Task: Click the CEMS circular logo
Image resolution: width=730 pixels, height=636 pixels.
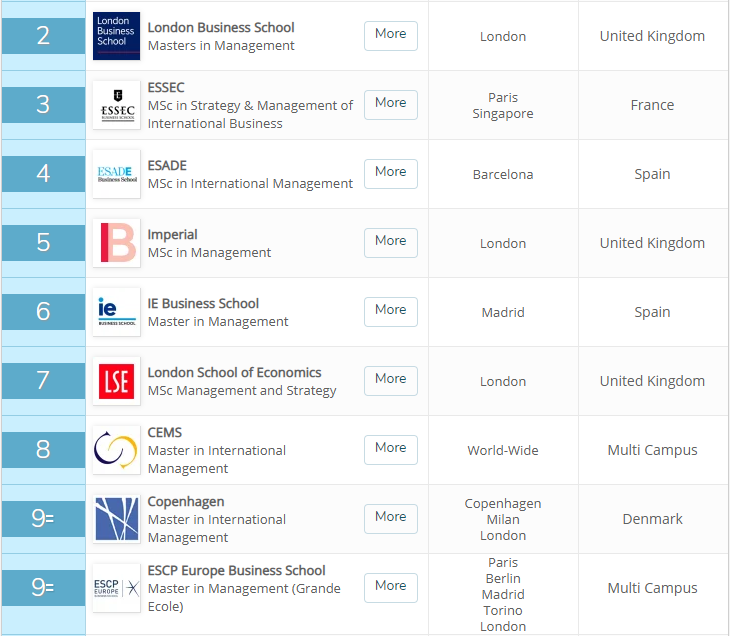Action: [116, 450]
